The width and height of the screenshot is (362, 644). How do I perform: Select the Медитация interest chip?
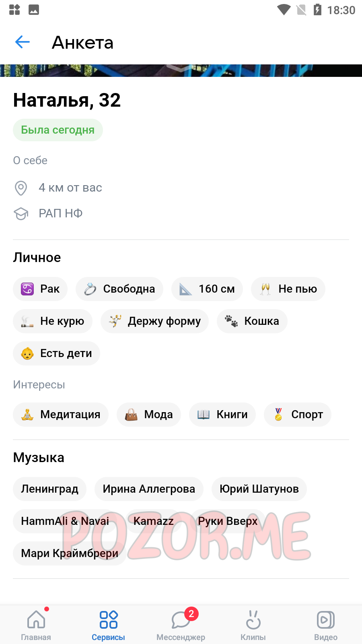pos(61,415)
